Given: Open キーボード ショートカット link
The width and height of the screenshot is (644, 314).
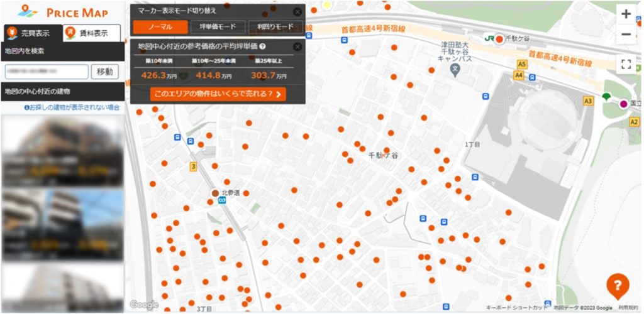Looking at the screenshot, I should click(x=516, y=308).
